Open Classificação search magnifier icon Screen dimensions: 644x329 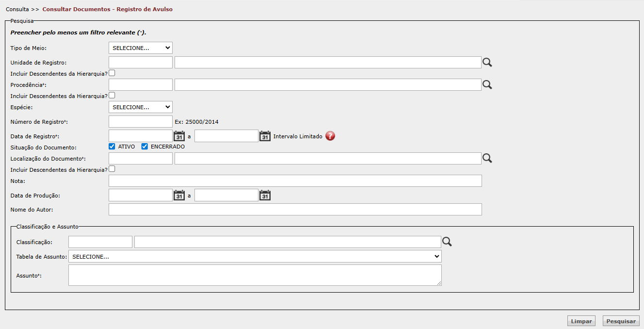447,242
